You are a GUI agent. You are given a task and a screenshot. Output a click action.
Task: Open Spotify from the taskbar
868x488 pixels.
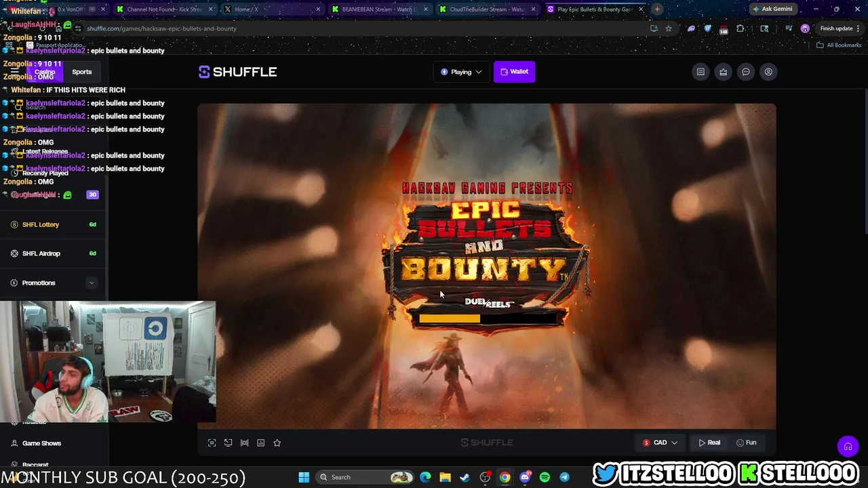[x=545, y=477]
